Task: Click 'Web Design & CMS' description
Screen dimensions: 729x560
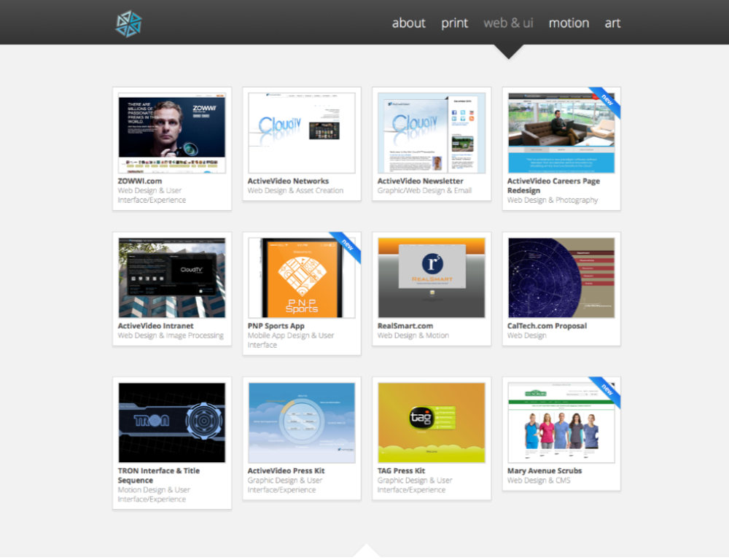Action: tap(539, 481)
